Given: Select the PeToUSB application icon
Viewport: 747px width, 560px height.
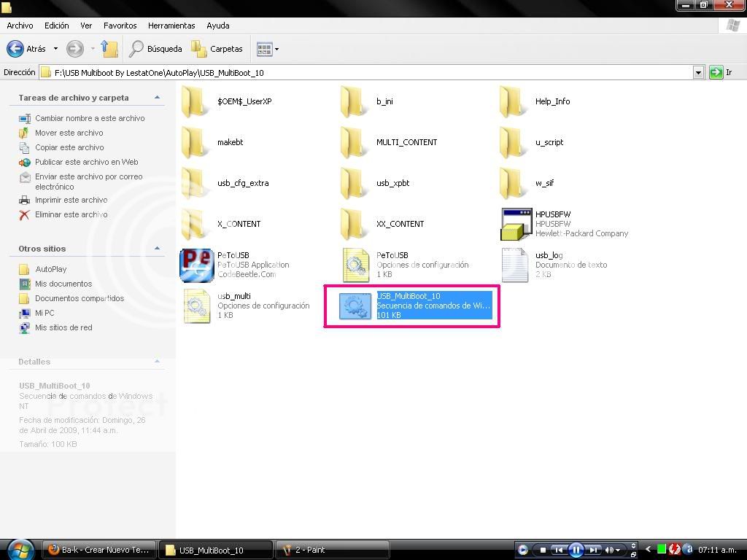Looking at the screenshot, I should point(196,265).
